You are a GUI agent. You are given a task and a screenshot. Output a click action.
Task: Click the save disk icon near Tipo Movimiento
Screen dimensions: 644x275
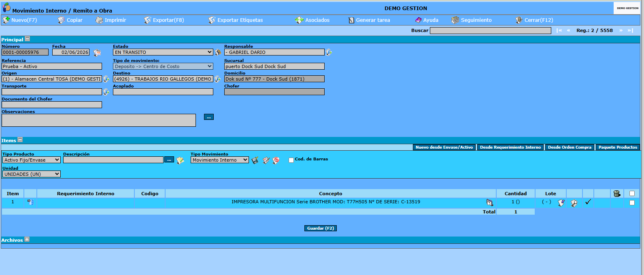click(255, 160)
